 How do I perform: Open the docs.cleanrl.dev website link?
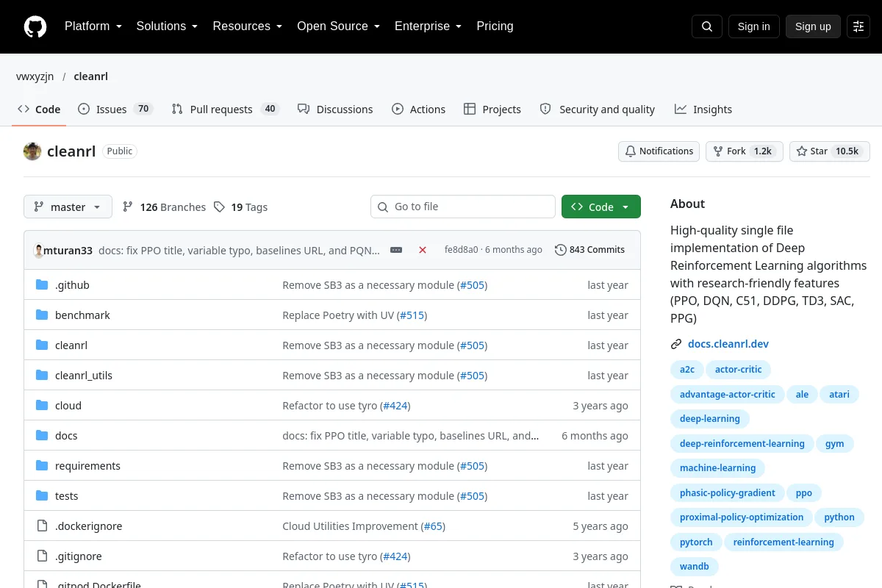tap(728, 344)
